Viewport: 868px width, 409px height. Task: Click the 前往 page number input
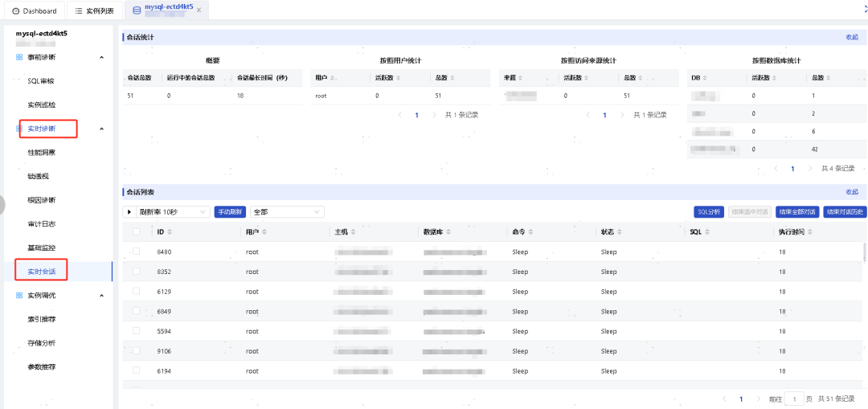tap(794, 399)
